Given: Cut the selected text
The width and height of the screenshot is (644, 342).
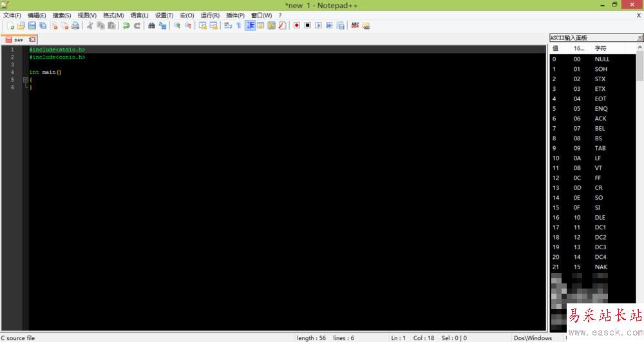Looking at the screenshot, I should coord(90,26).
